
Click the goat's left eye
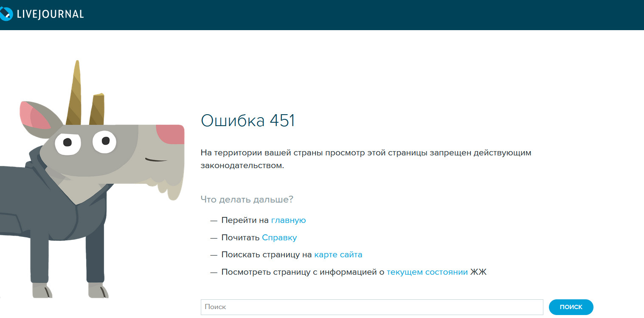[67, 144]
